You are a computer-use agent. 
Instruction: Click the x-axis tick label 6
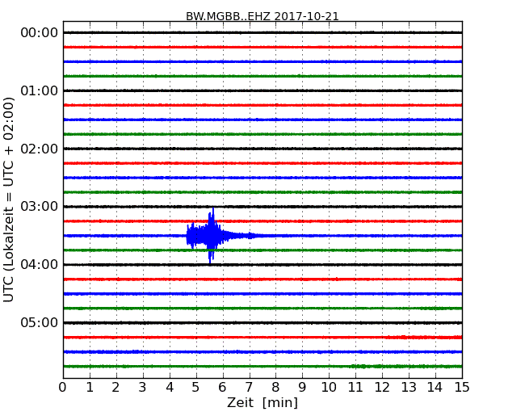(222, 388)
